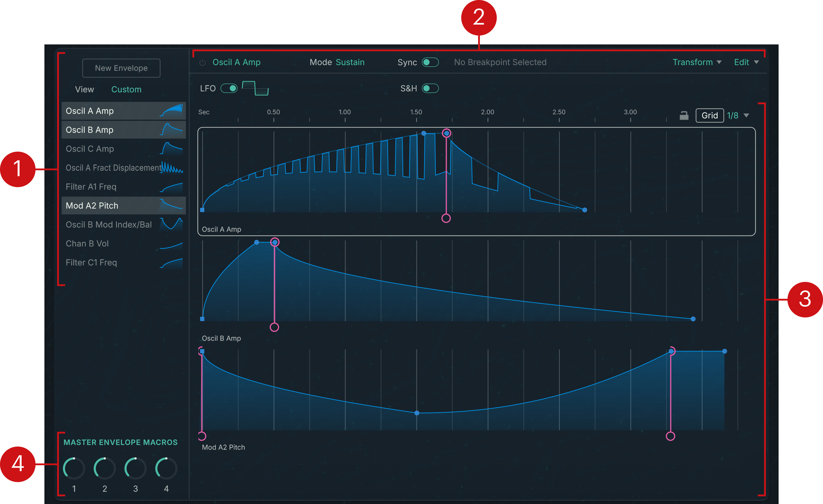This screenshot has height=504, width=823.
Task: Click Oscil A Fract Displacement waveform thumbnail
Action: [x=172, y=168]
